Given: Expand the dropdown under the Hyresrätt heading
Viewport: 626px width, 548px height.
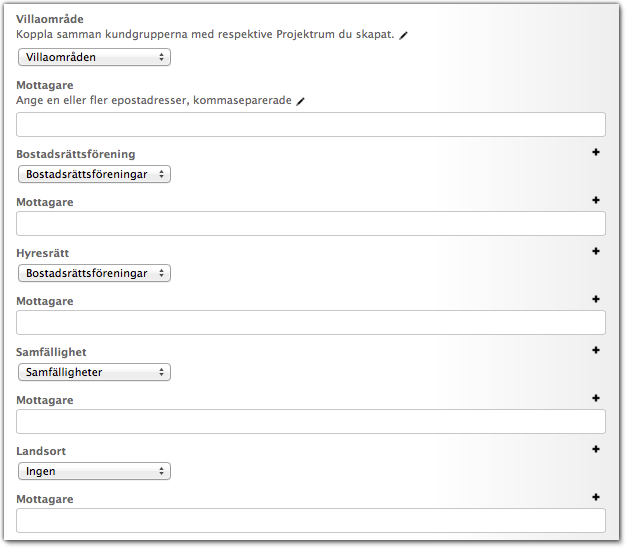Looking at the screenshot, I should pyautogui.click(x=94, y=273).
